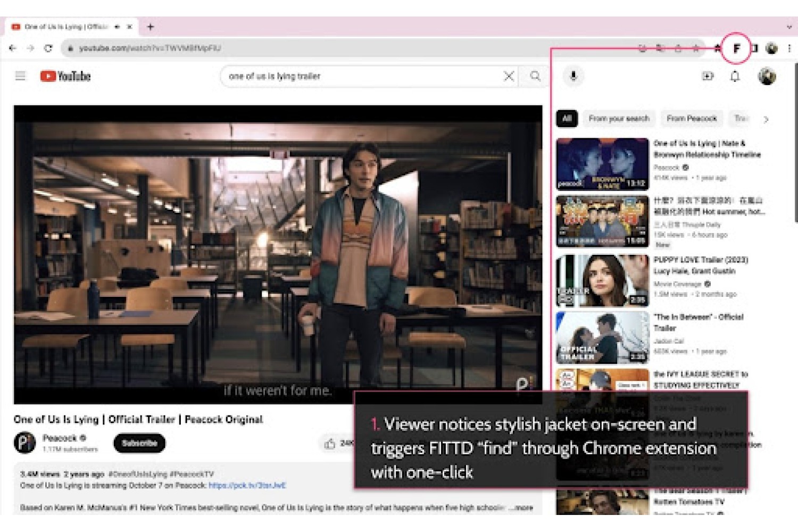Open YouTube notifications bell
Image resolution: width=798 pixels, height=532 pixels.
(x=735, y=76)
